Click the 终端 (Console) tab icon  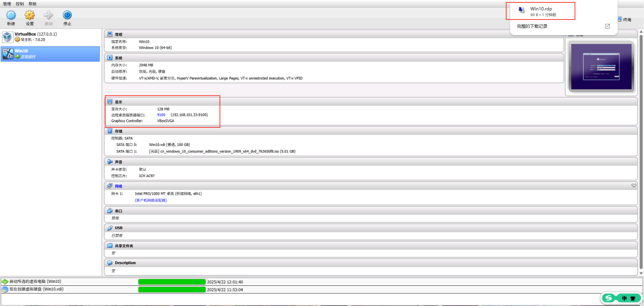(x=619, y=20)
